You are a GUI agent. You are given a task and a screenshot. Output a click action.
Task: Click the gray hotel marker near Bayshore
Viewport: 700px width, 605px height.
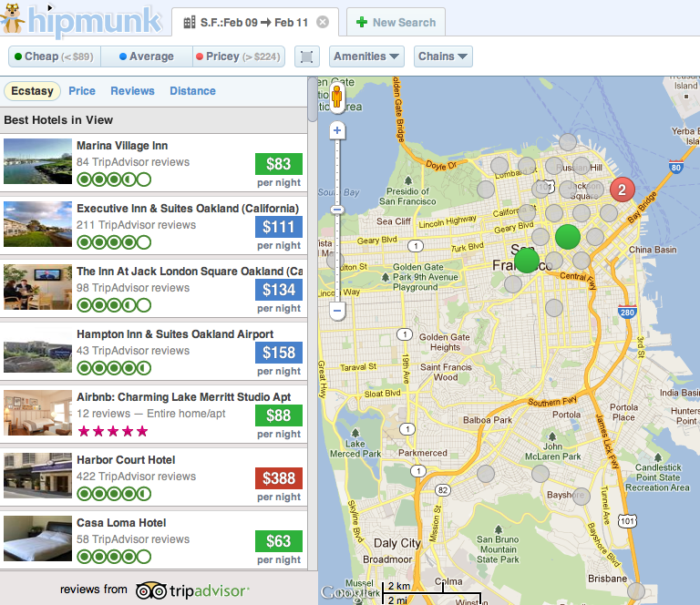click(x=581, y=497)
